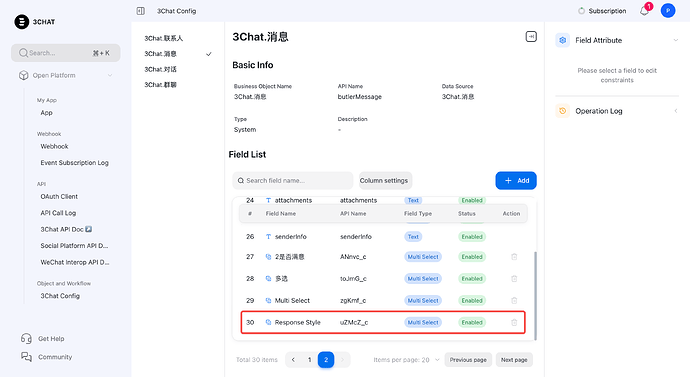
Task: Click the Field Attribute gear icon
Action: [x=562, y=40]
